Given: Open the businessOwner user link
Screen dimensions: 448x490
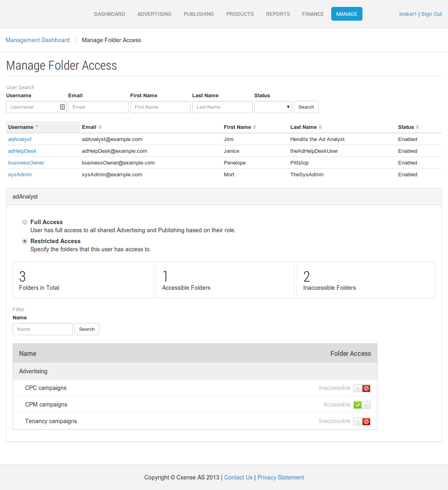Looking at the screenshot, I should tap(26, 163).
